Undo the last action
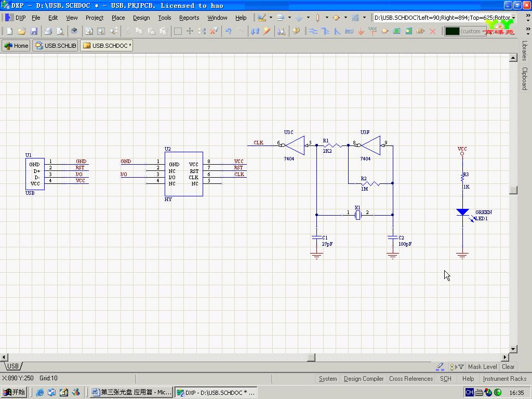The image size is (532, 399). [229, 31]
